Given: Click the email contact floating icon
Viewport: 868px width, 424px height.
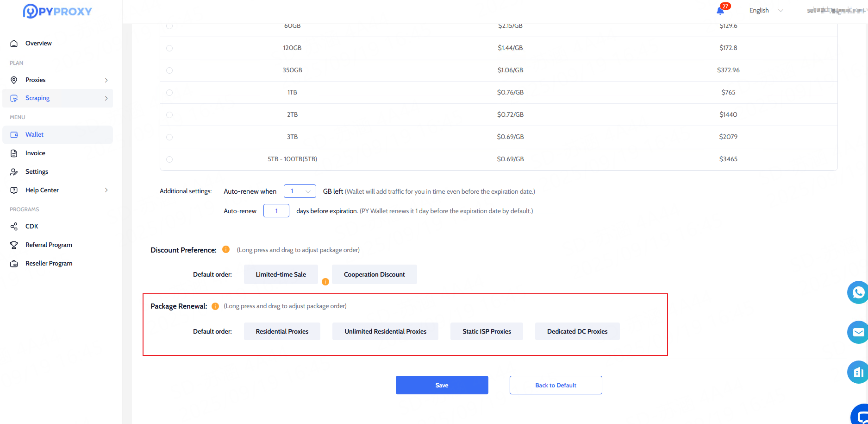Looking at the screenshot, I should (858, 332).
